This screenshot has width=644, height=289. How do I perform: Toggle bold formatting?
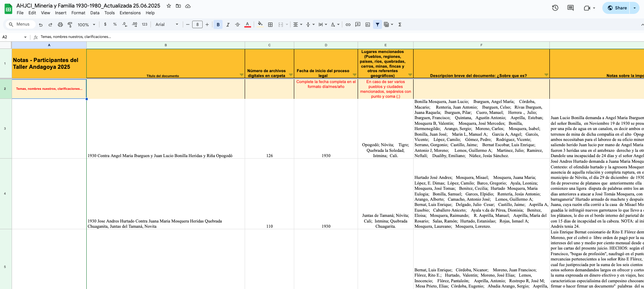218,25
